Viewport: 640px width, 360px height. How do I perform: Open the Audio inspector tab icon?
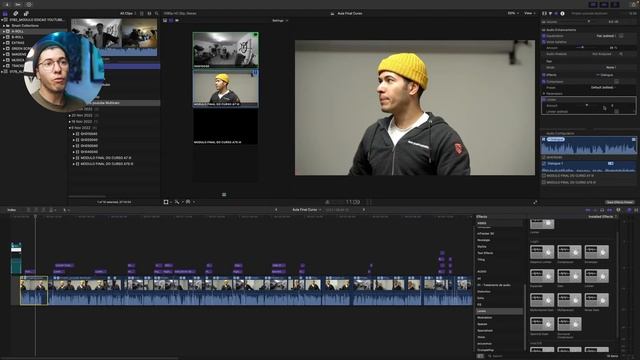pos(556,13)
